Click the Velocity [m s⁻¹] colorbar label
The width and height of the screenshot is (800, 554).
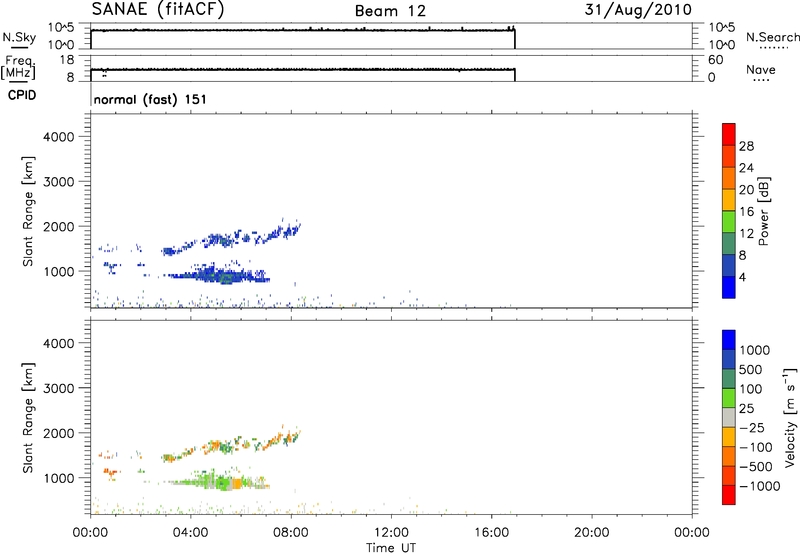(x=790, y=417)
